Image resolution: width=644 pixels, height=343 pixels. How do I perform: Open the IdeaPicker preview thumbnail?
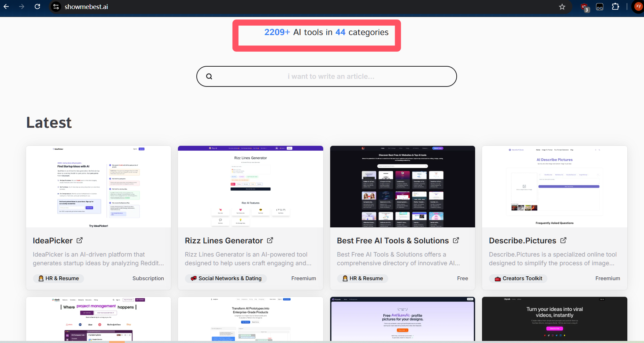(x=99, y=187)
